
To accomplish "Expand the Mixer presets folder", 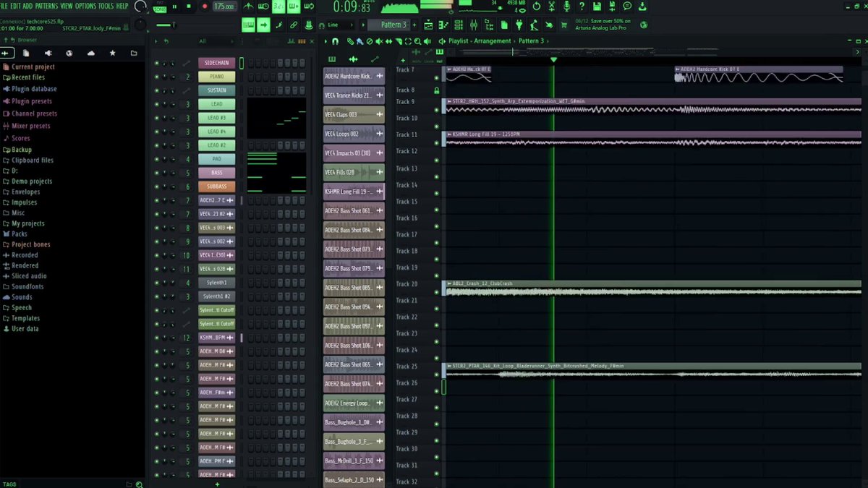I will pos(31,126).
